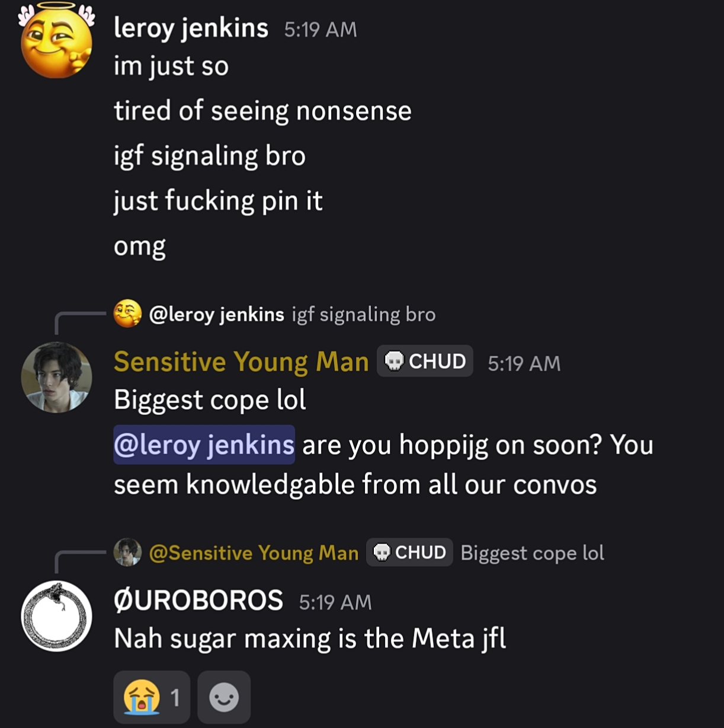The width and height of the screenshot is (724, 728).
Task: Open Sensitive Young Man's profile avatar
Action: [x=56, y=377]
